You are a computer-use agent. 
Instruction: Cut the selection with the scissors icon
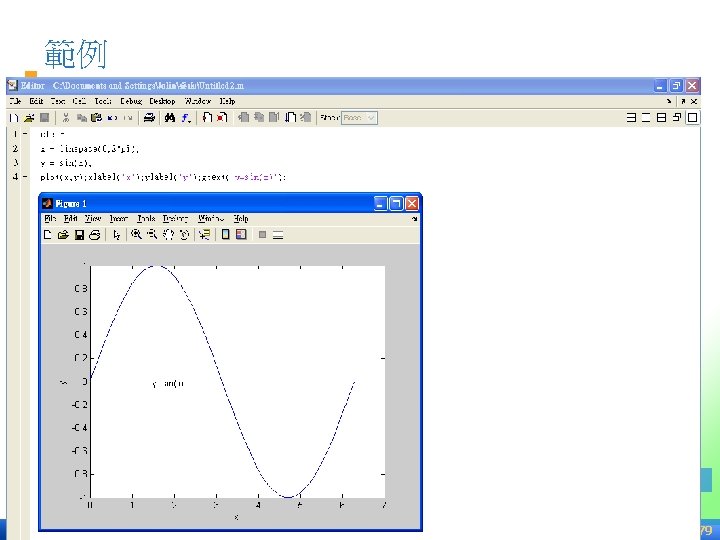click(x=66, y=118)
